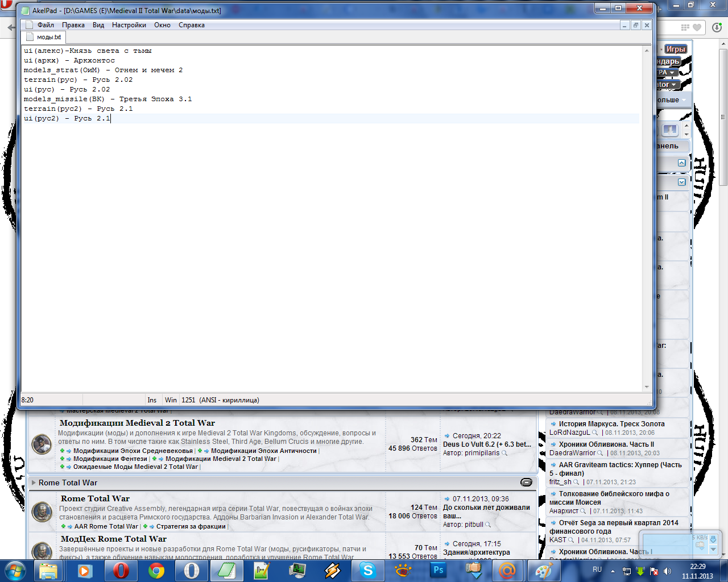Image resolution: width=728 pixels, height=582 pixels.
Task: Open the Paint palette taskbar icon
Action: tap(544, 570)
